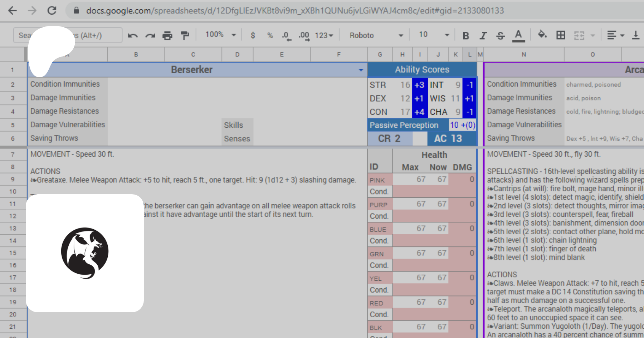Click the Redo arrow icon
Image resolution: width=644 pixels, height=338 pixels.
150,35
